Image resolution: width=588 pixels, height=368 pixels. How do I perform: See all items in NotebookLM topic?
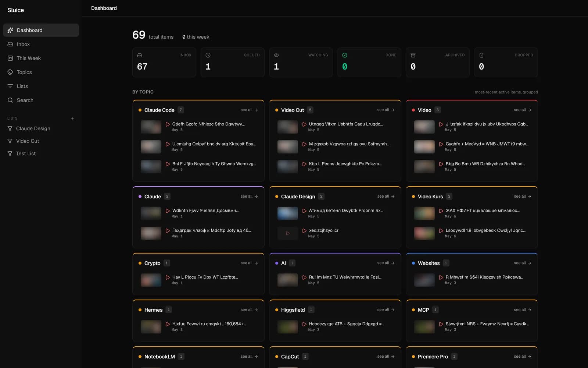click(249, 357)
